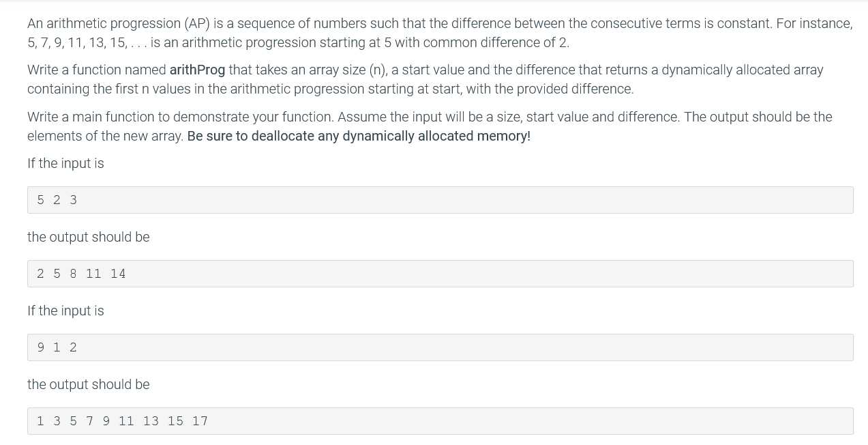The height and width of the screenshot is (445, 868).
Task: Click the number 17 in the last output block
Action: [200, 421]
